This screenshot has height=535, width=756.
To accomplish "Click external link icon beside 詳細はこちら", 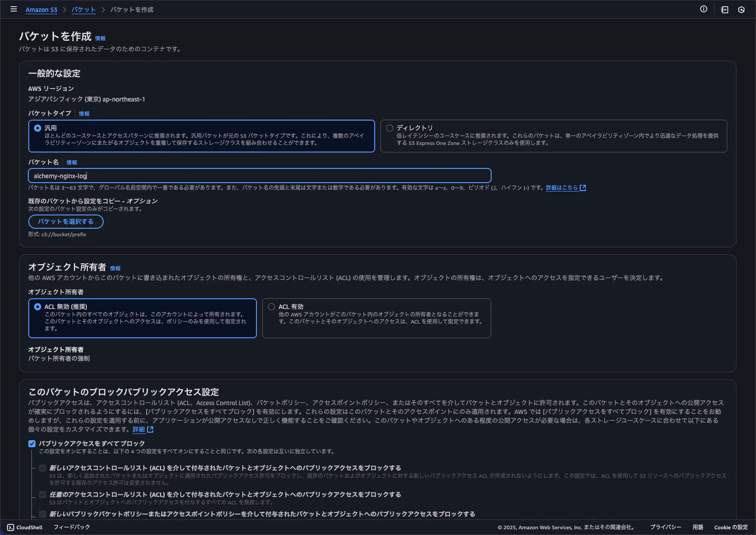I will pos(583,188).
